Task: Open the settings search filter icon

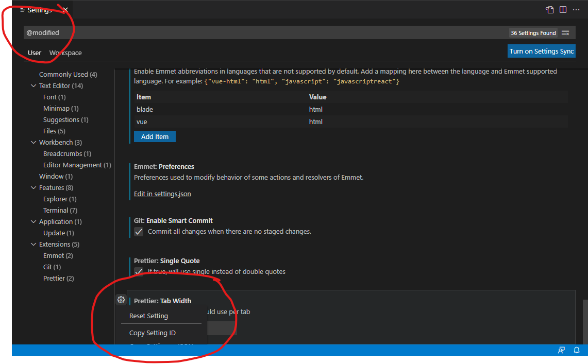Action: pyautogui.click(x=565, y=32)
